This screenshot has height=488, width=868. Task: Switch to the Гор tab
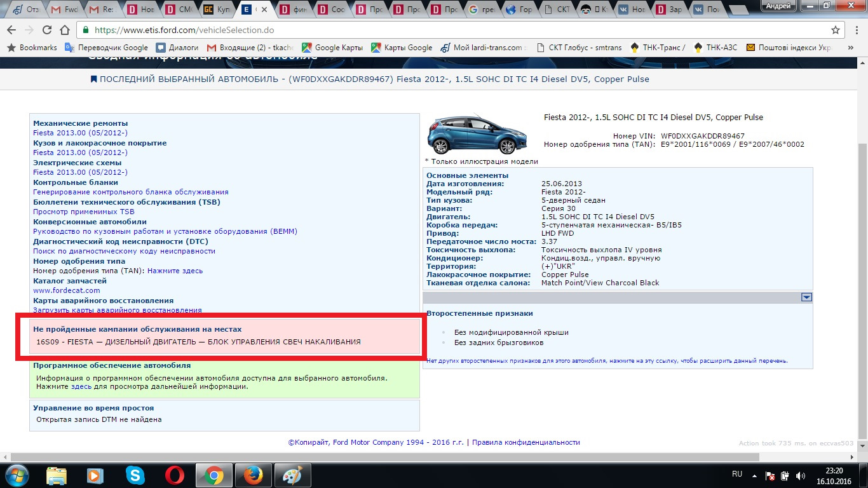[x=521, y=10]
